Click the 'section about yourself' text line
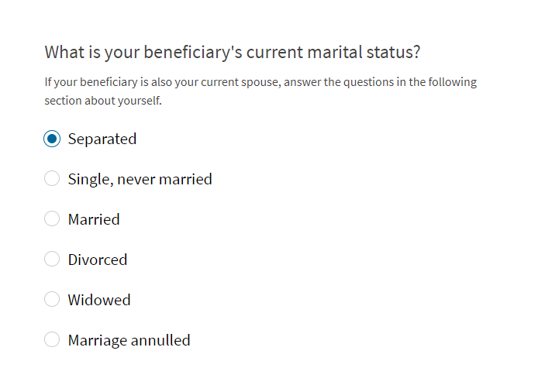Image resolution: width=545 pixels, height=392 pixels. tap(103, 101)
